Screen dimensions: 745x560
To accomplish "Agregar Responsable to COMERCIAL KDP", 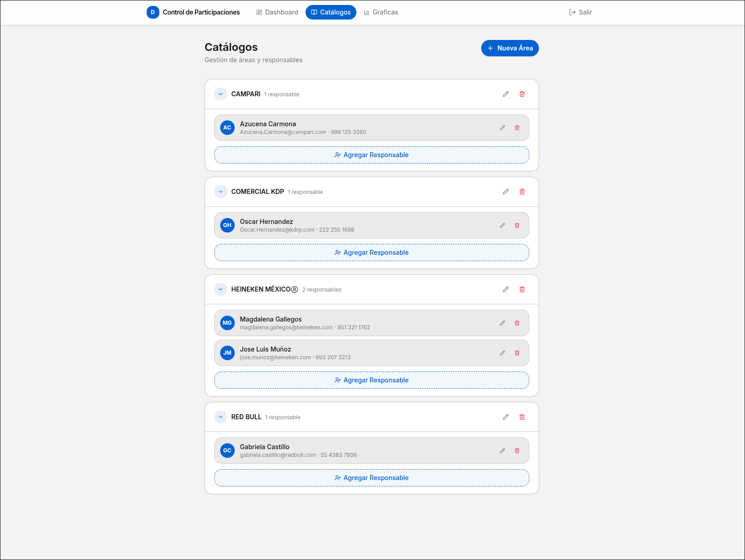I will [x=372, y=253].
